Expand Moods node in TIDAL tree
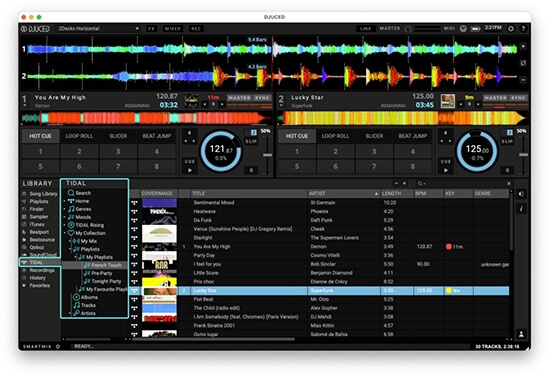Viewport: 550px width, 377px height. click(65, 217)
